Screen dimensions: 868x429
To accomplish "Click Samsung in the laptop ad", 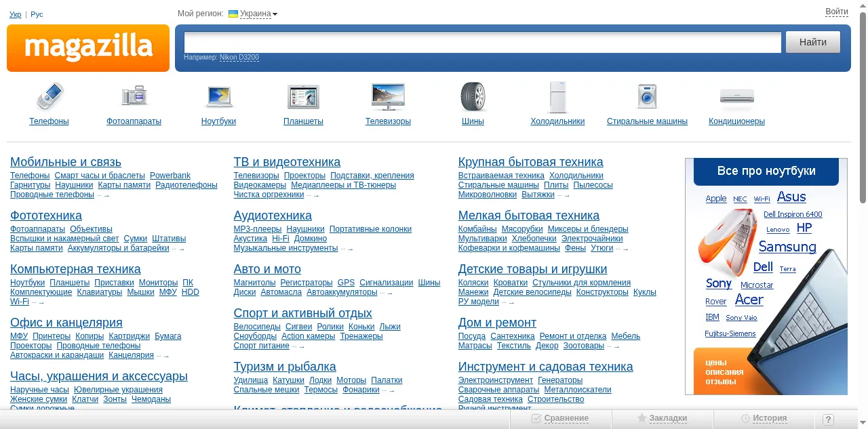I will [787, 247].
